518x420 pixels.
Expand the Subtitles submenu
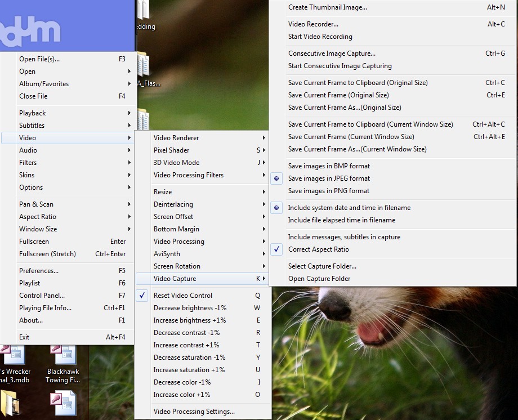point(68,125)
